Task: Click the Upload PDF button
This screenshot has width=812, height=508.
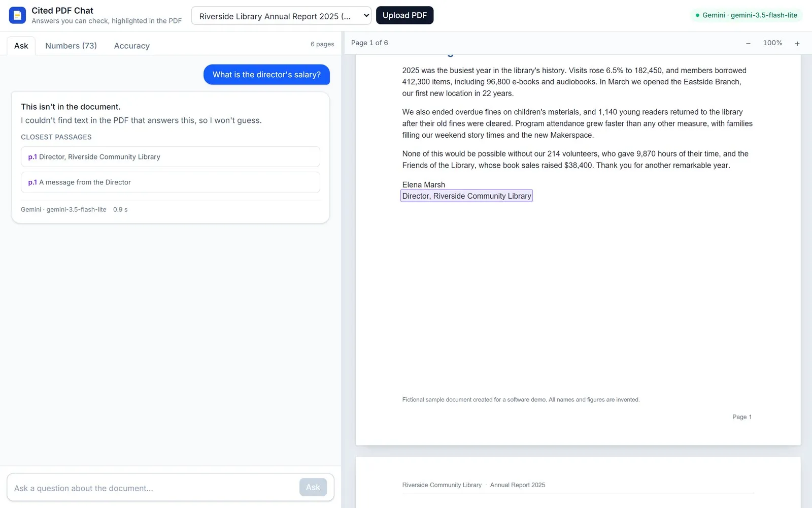Action: (x=404, y=15)
